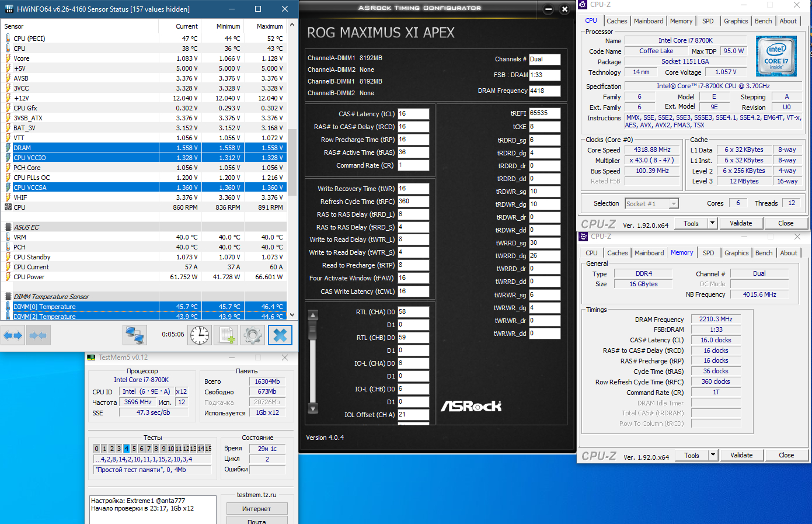Reset HWiNFO elapsed timer clock icon
The width and height of the screenshot is (812, 524).
click(x=200, y=335)
